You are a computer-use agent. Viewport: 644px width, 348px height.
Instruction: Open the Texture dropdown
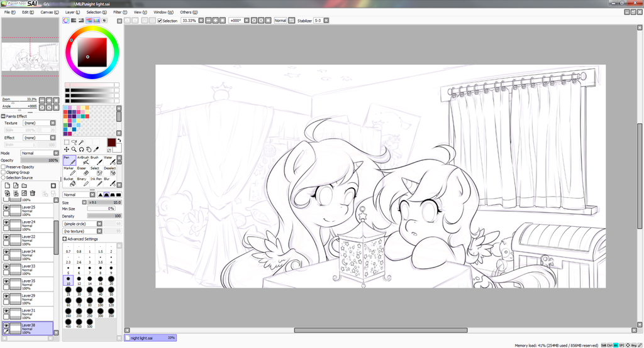pyautogui.click(x=40, y=123)
